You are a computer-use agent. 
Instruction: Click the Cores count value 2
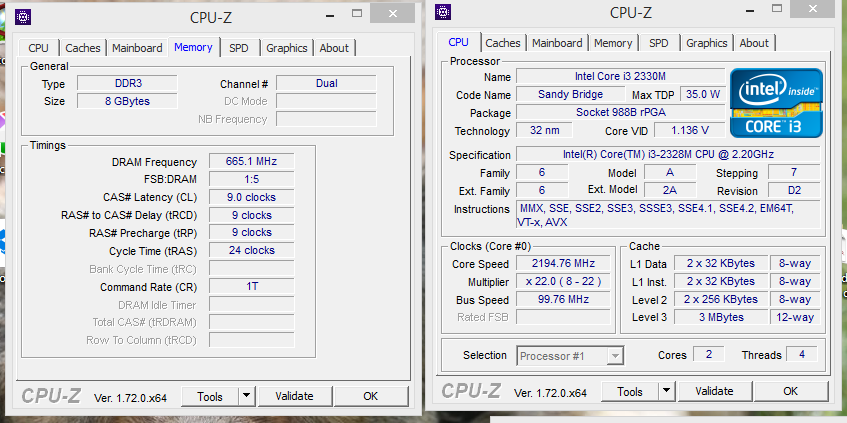(x=709, y=354)
